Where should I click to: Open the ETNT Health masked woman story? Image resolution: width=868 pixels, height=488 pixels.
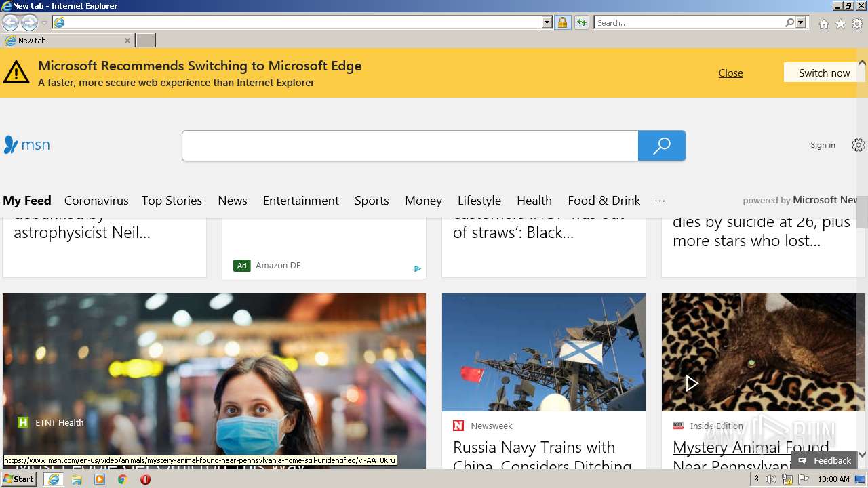tap(214, 381)
